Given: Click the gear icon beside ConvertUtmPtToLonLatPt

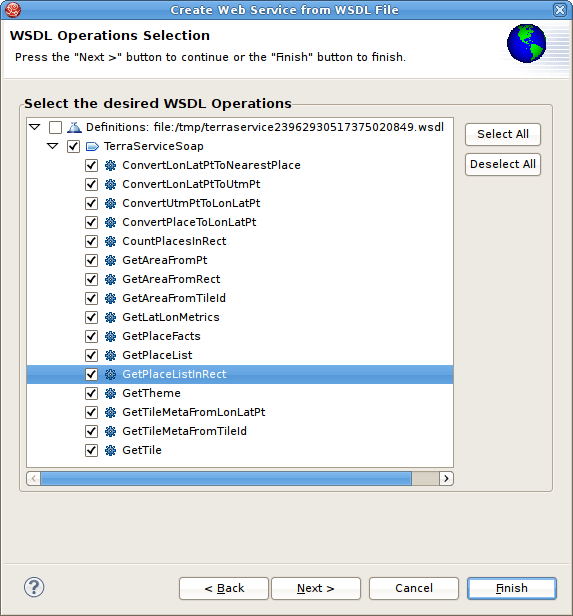Looking at the screenshot, I should 110,204.
